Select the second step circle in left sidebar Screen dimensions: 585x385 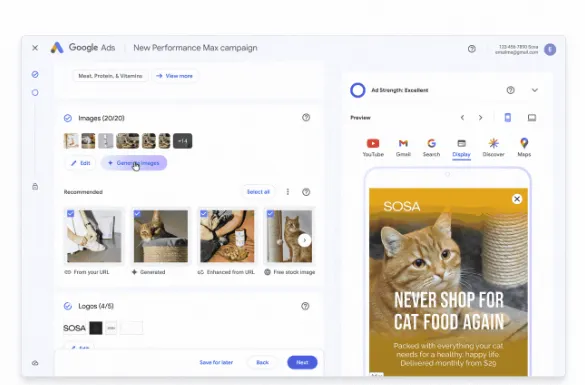35,93
